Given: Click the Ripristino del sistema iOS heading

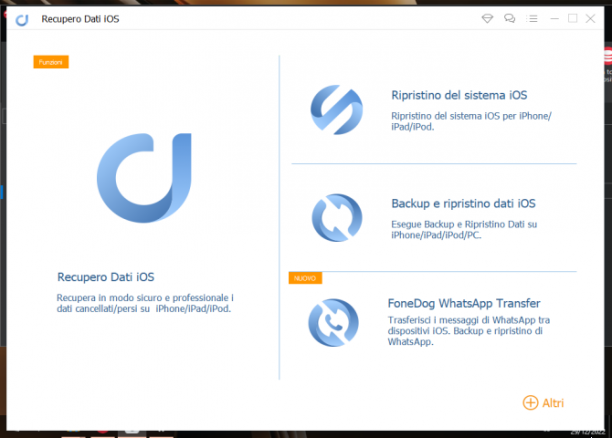Looking at the screenshot, I should tap(459, 95).
